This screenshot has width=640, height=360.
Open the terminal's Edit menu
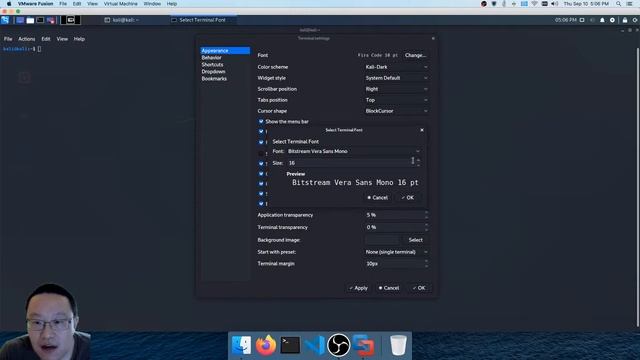click(46, 39)
